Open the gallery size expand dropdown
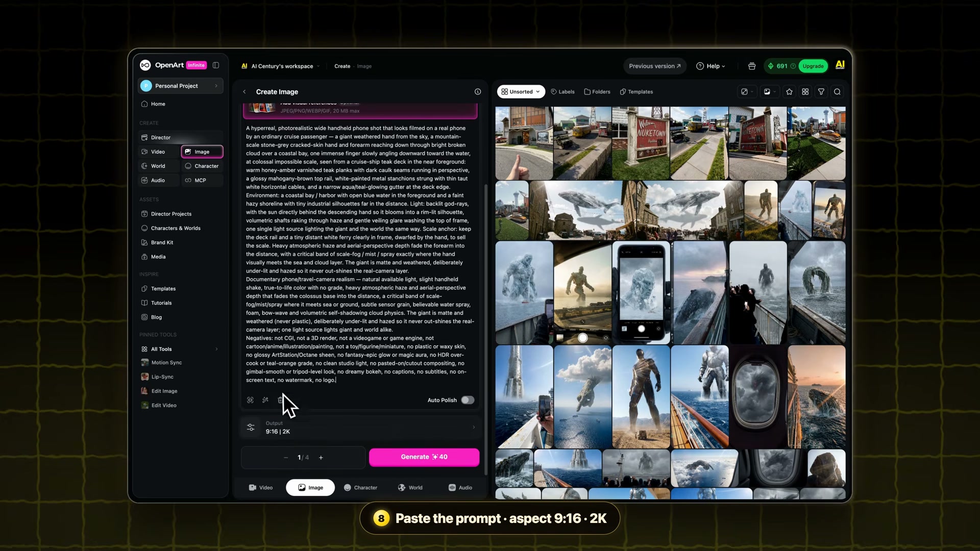Image resolution: width=980 pixels, height=551 pixels. pos(747,92)
